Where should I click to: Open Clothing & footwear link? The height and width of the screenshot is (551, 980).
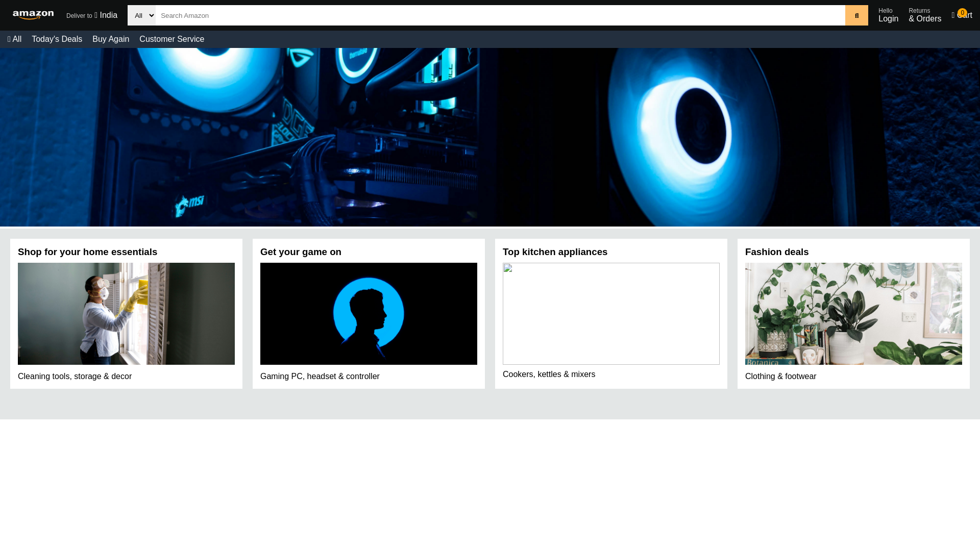(x=780, y=377)
